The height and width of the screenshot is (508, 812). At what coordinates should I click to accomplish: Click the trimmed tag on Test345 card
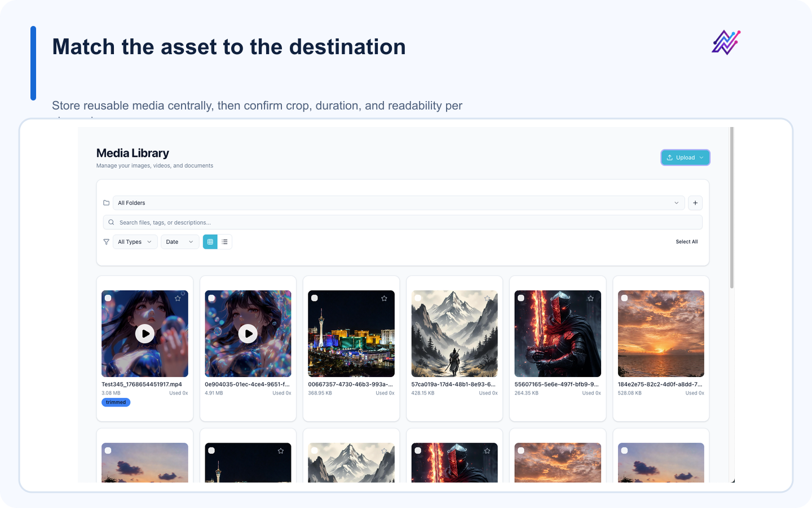(116, 402)
